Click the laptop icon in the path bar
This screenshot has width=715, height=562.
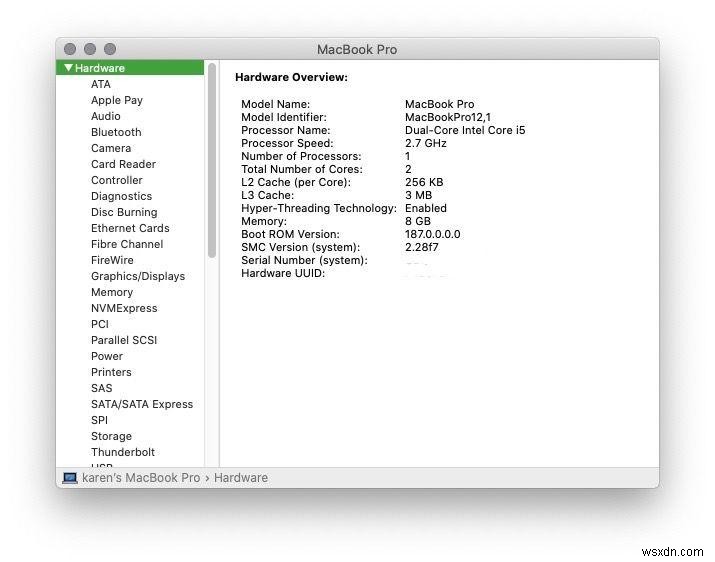(x=70, y=478)
